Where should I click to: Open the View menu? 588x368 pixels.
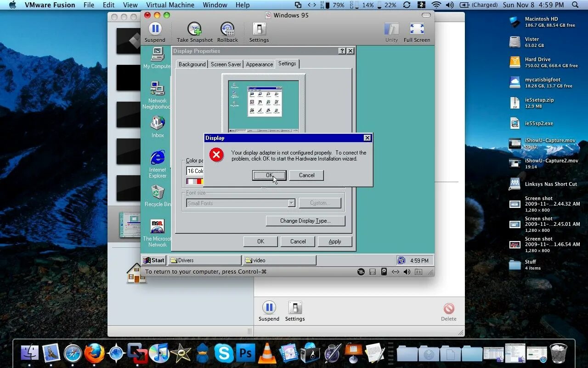tap(130, 5)
